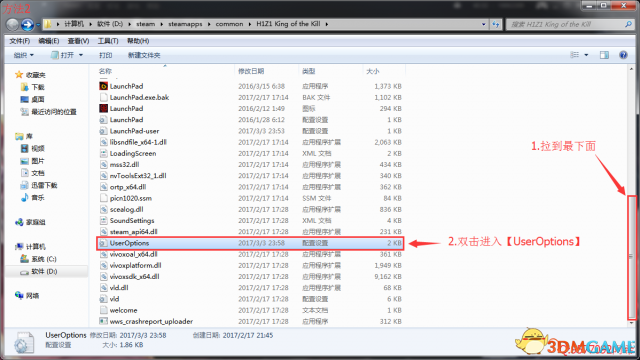Expand the address bar history dropdown
The width and height of the screenshot is (640, 360).
click(484, 24)
